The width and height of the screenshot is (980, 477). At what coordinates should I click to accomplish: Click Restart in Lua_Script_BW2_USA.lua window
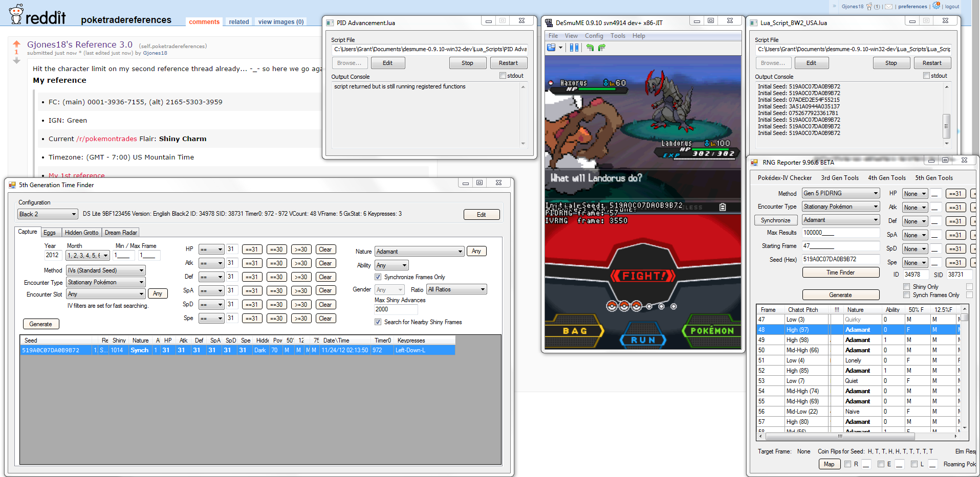point(932,63)
